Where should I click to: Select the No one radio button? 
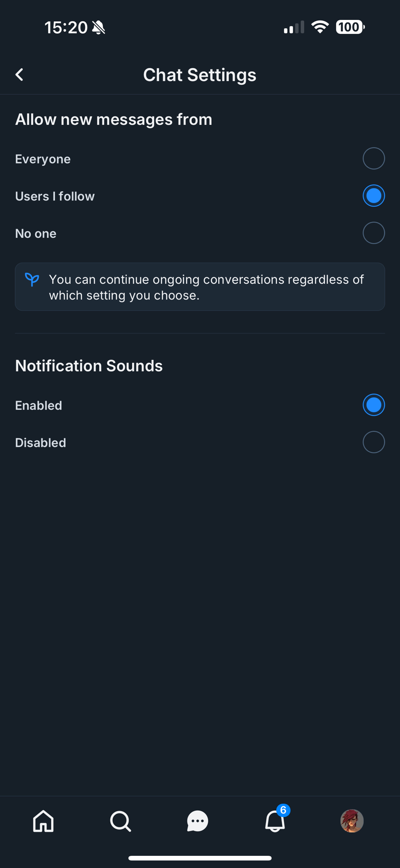(374, 233)
